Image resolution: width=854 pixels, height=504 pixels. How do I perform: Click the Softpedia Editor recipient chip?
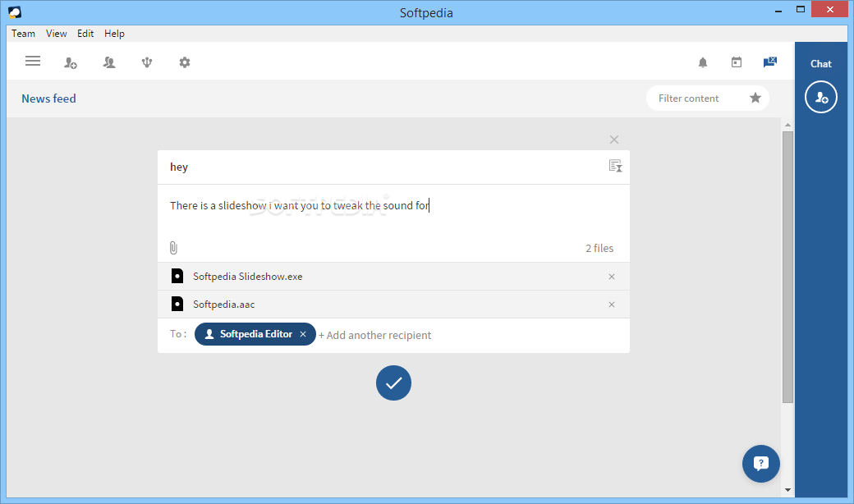(x=255, y=334)
